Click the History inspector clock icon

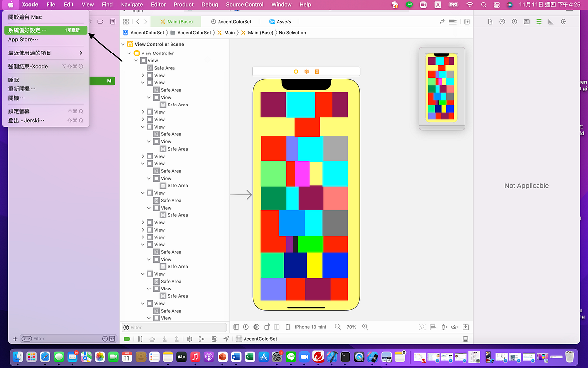(x=502, y=22)
